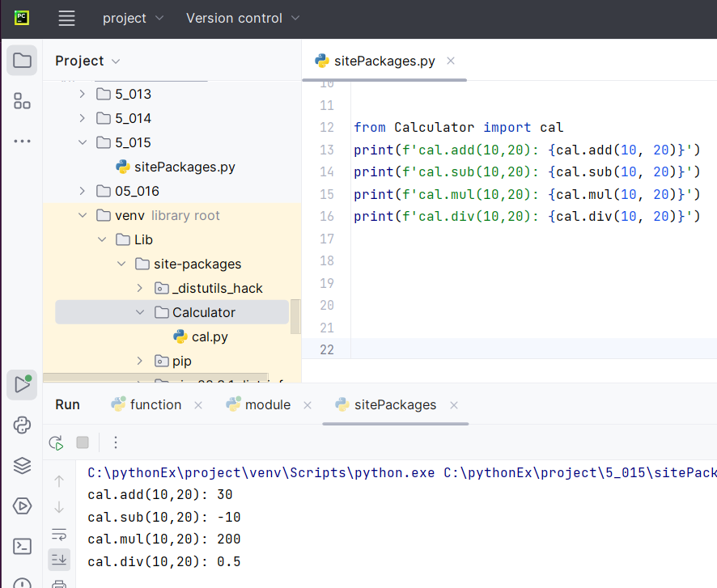Expand the _distutils_hack folder
The image size is (717, 588).
click(140, 288)
